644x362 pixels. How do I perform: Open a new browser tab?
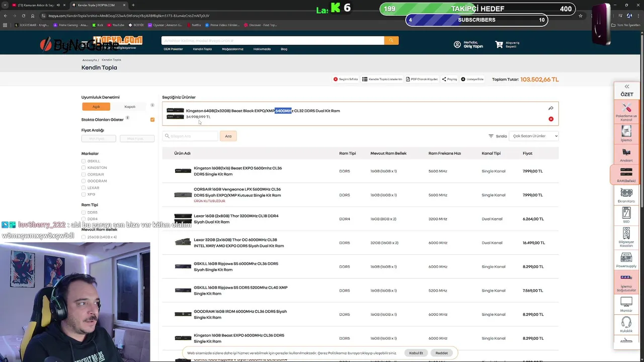pyautogui.click(x=133, y=5)
